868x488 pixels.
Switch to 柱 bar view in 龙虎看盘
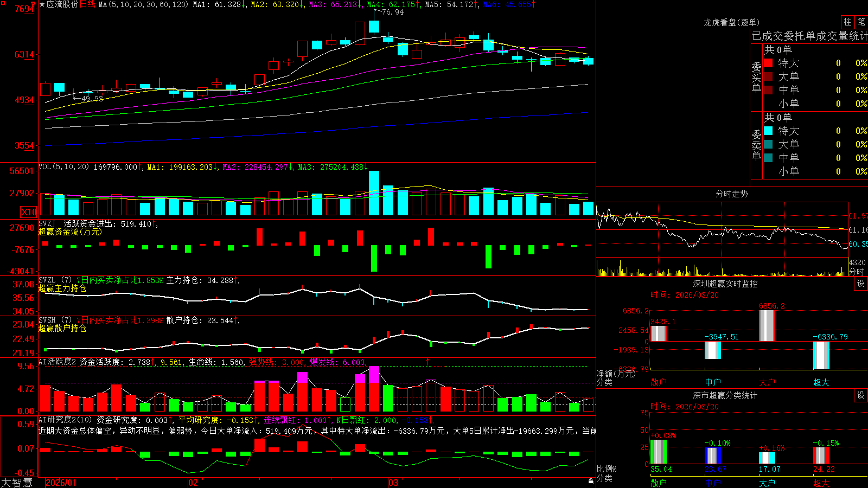(x=847, y=22)
